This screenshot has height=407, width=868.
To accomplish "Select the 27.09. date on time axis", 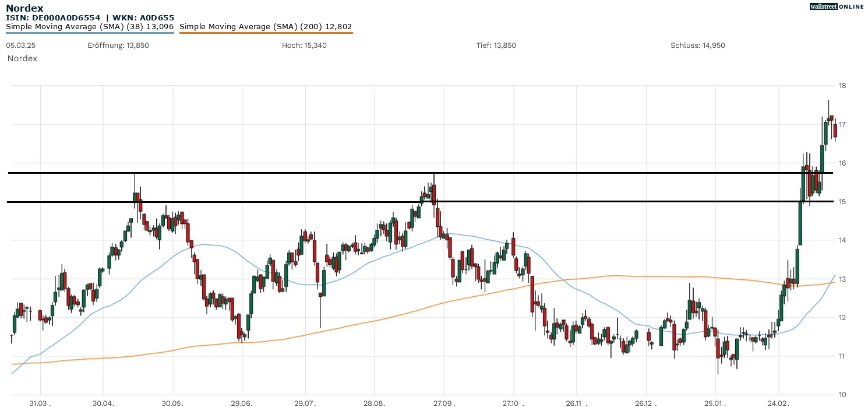I will [444, 403].
